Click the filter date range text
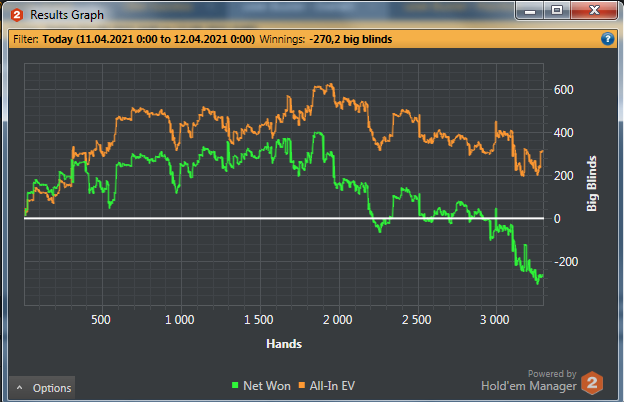Image resolution: width=624 pixels, height=402 pixels. coord(149,39)
